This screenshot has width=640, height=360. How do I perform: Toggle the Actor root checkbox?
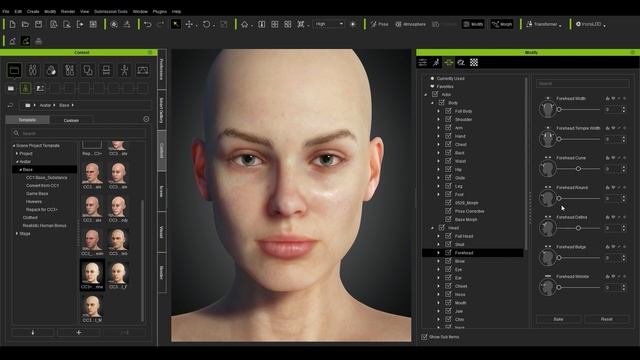pos(435,94)
